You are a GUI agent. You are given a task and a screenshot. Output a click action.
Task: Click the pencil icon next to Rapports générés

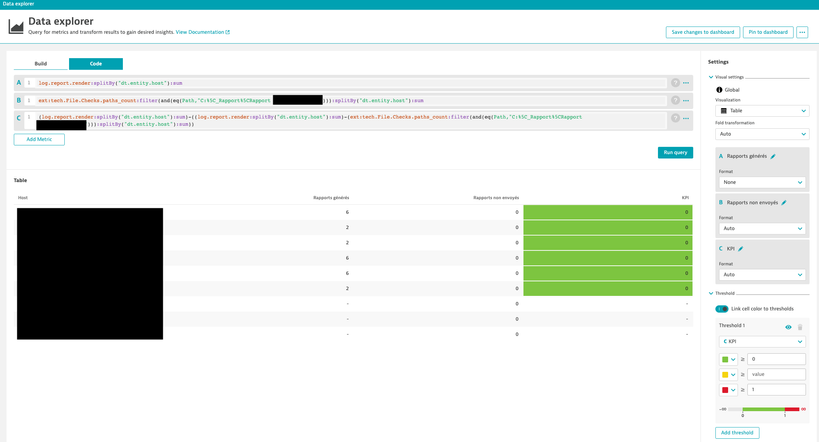pos(773,156)
